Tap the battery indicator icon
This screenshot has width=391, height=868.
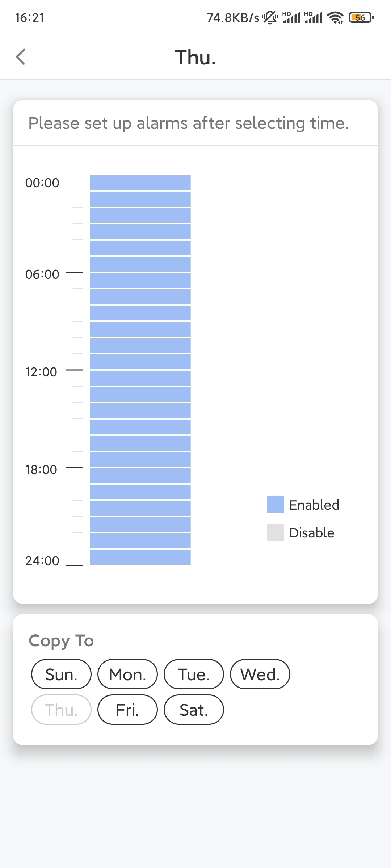pyautogui.click(x=361, y=17)
